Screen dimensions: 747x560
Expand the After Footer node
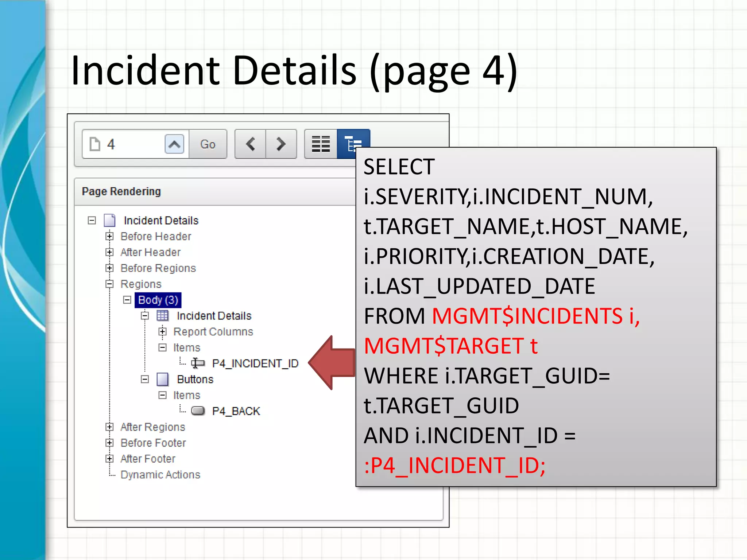tap(109, 459)
